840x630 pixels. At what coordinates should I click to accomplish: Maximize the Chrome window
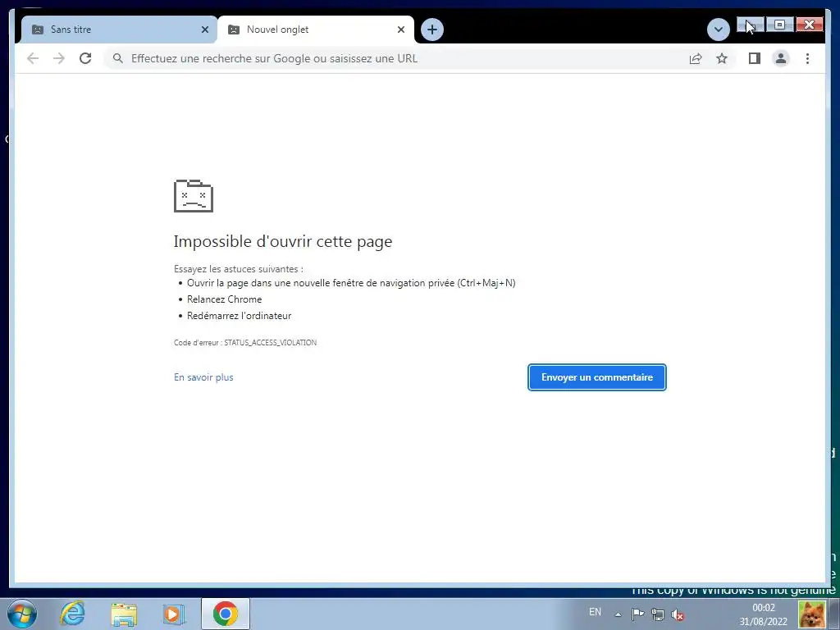[779, 25]
